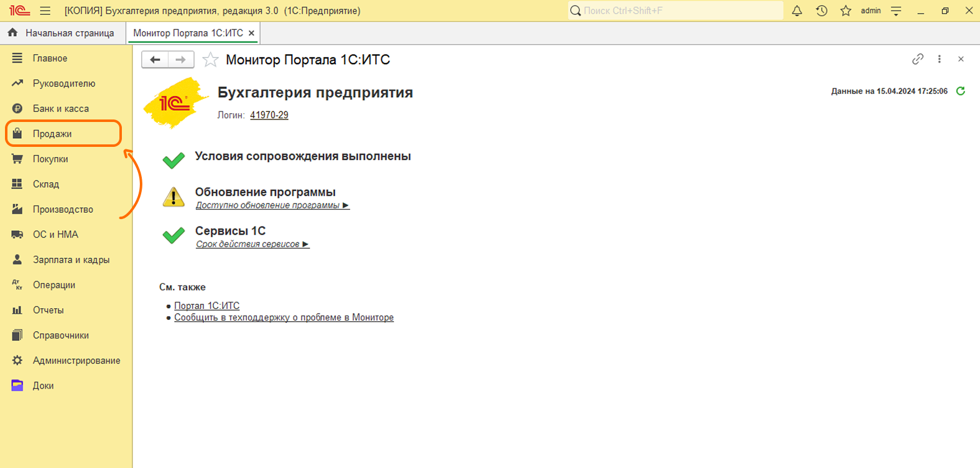Screen dimensions: 980x468
Task: Click the 1C logo in title bar
Action: coord(19,11)
